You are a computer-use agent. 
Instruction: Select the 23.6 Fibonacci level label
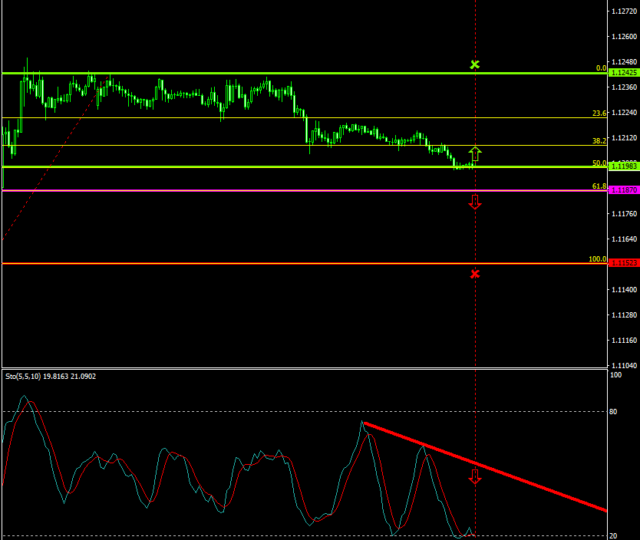point(599,114)
